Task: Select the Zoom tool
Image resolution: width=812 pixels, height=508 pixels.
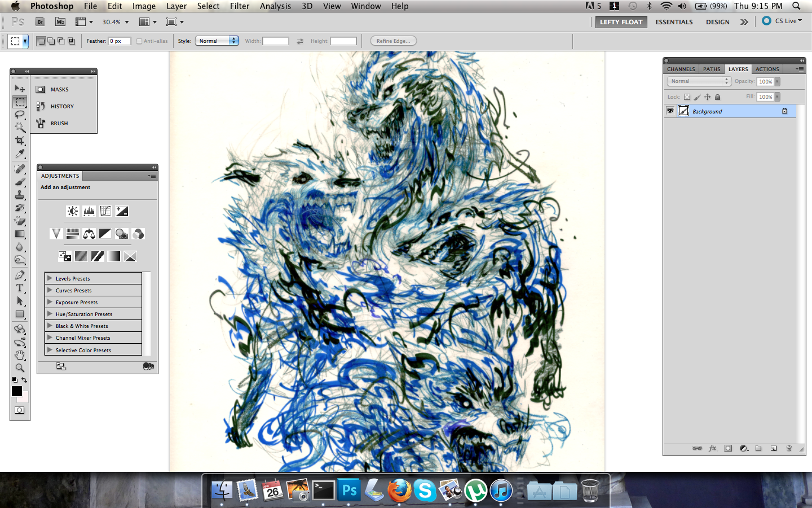Action: click(x=20, y=368)
